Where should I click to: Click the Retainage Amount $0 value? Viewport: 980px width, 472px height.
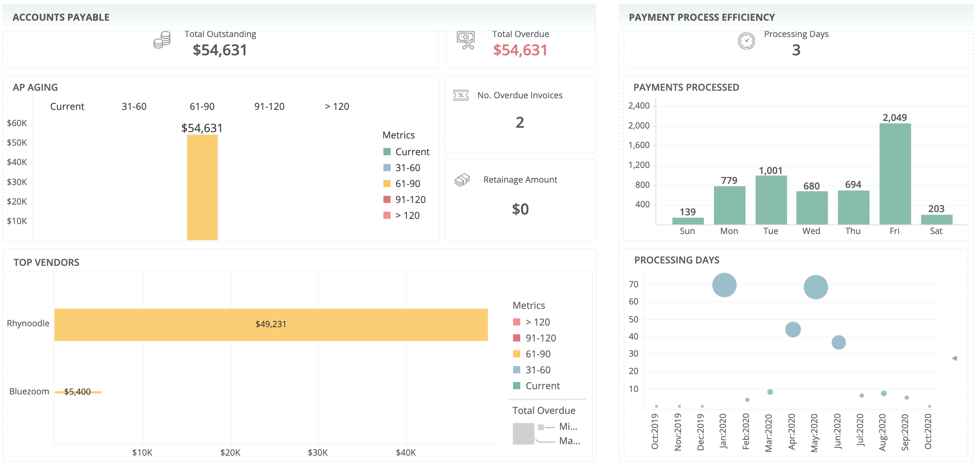coord(520,209)
